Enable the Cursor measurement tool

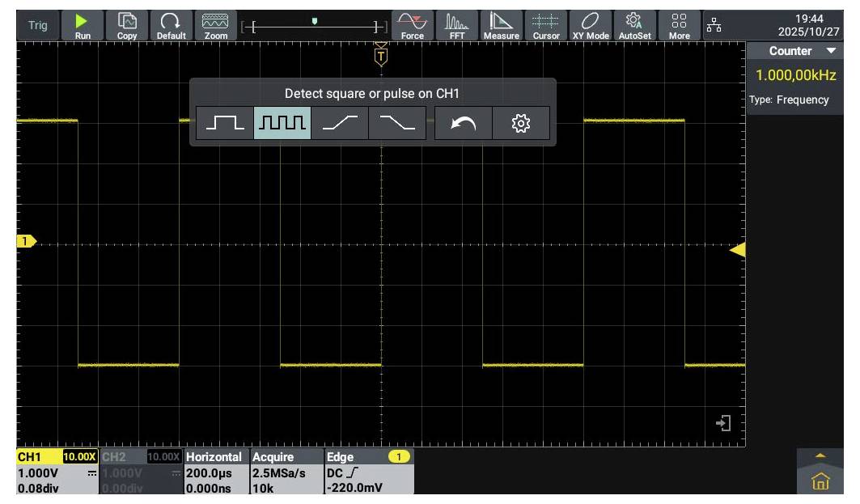coord(546,25)
